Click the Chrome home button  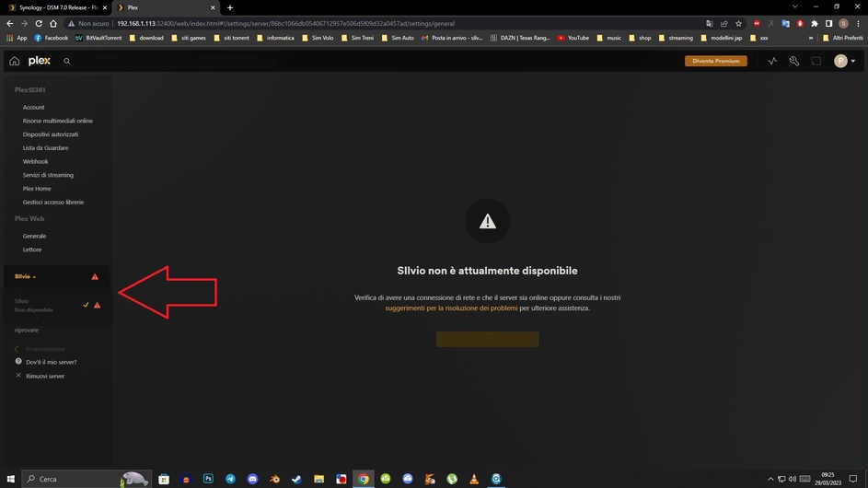click(53, 23)
